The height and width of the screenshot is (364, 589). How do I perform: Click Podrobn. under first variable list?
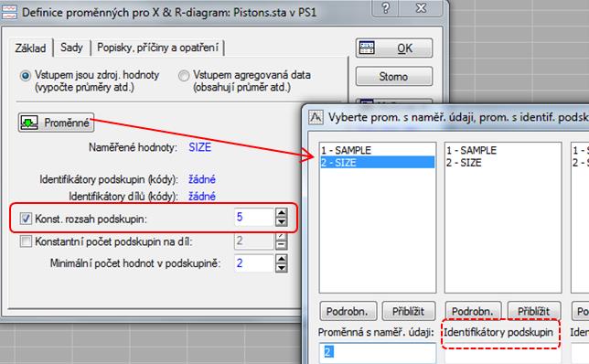tap(348, 311)
